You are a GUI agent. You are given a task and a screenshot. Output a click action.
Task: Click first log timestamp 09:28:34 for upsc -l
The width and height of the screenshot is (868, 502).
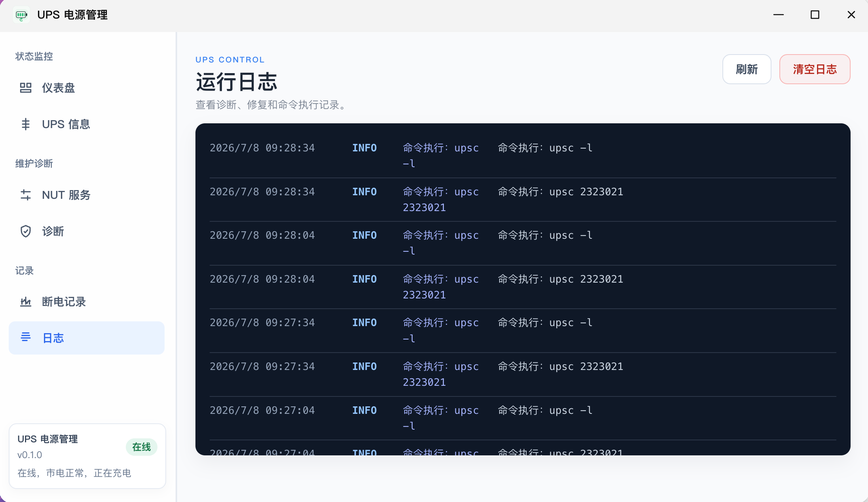tap(262, 148)
